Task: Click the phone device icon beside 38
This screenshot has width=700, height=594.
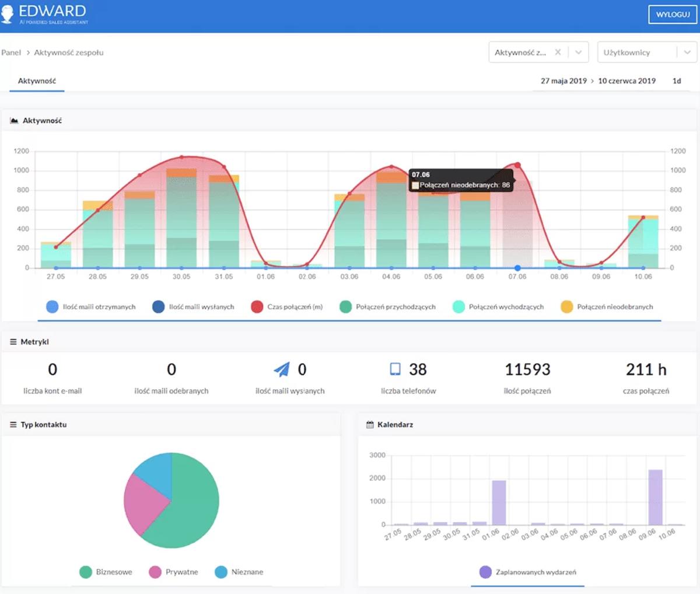Action: pyautogui.click(x=395, y=369)
